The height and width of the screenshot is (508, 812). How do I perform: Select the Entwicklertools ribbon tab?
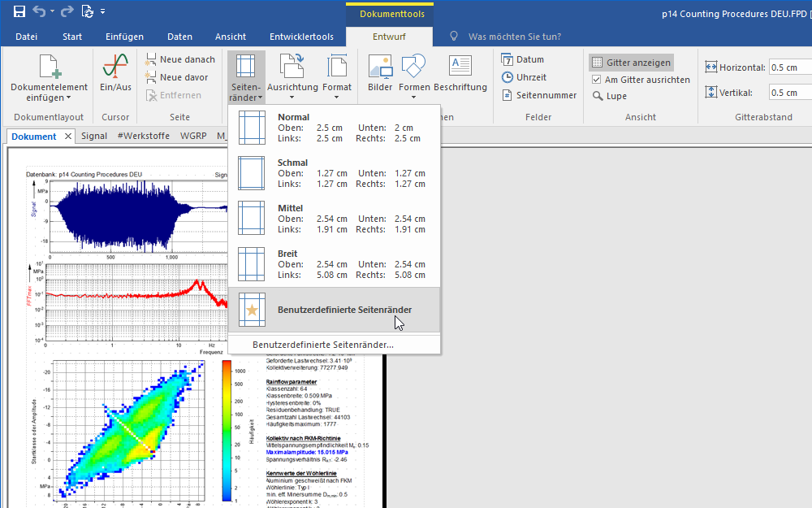point(301,37)
